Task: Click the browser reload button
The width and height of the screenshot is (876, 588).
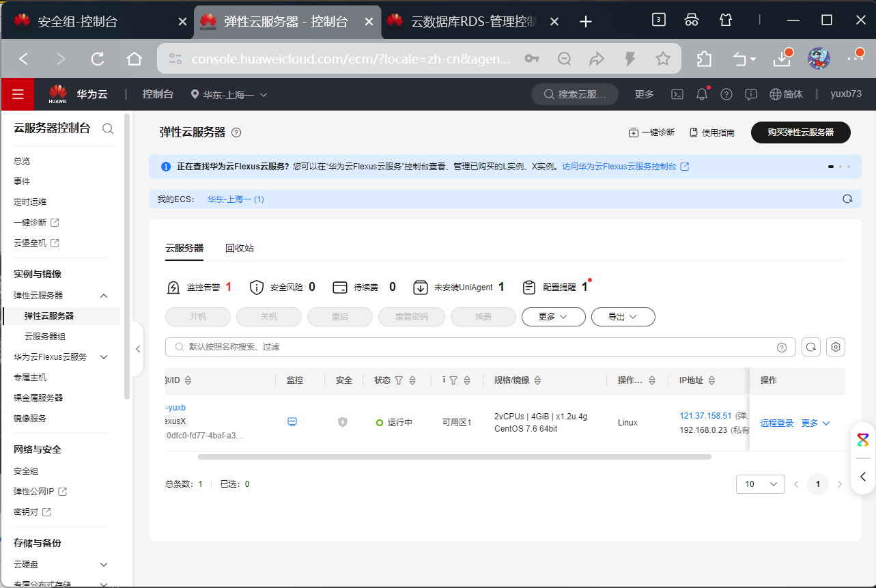Action: tap(98, 59)
